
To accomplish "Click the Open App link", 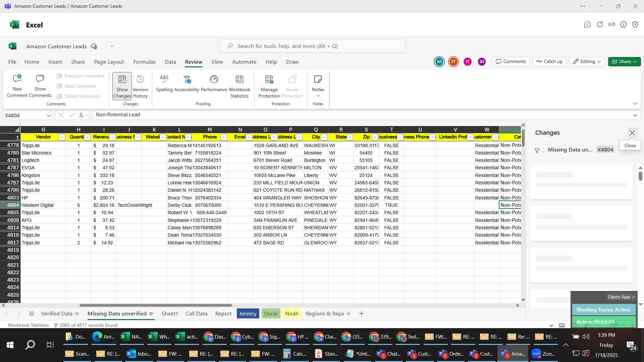I will tap(621, 297).
